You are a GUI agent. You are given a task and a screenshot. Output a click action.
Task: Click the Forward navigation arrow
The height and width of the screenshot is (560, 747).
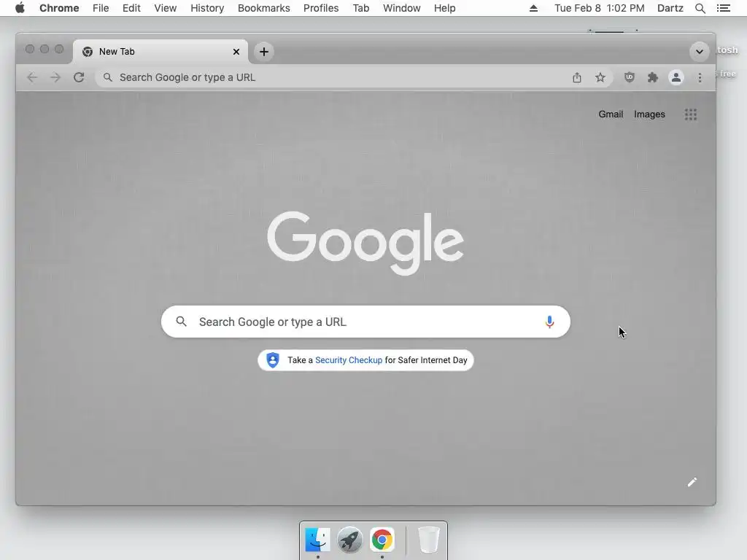tap(55, 77)
